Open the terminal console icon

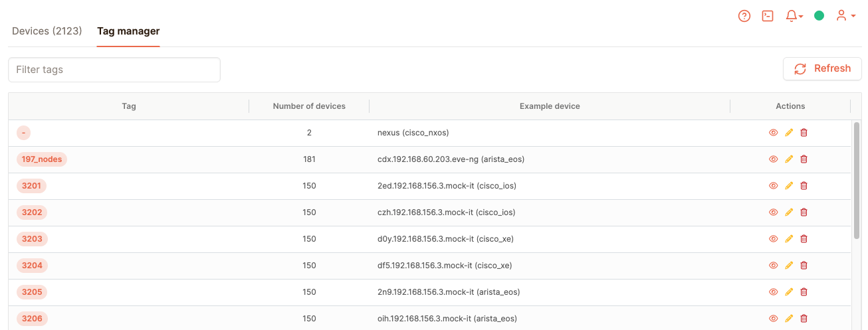tap(768, 16)
